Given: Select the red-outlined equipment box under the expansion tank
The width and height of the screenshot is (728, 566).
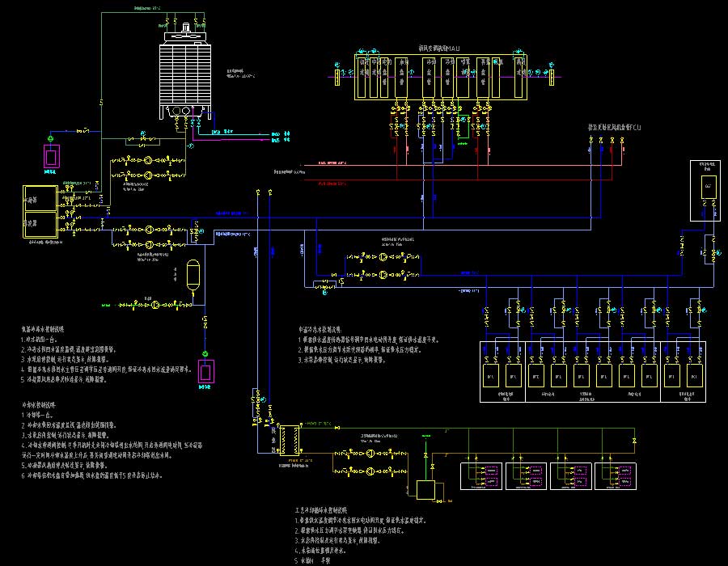Looking at the screenshot, I should (207, 374).
